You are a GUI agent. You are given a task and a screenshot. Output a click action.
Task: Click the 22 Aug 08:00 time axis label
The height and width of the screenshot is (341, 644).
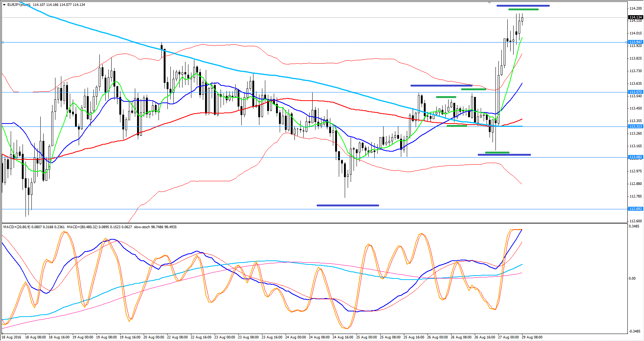177,337
